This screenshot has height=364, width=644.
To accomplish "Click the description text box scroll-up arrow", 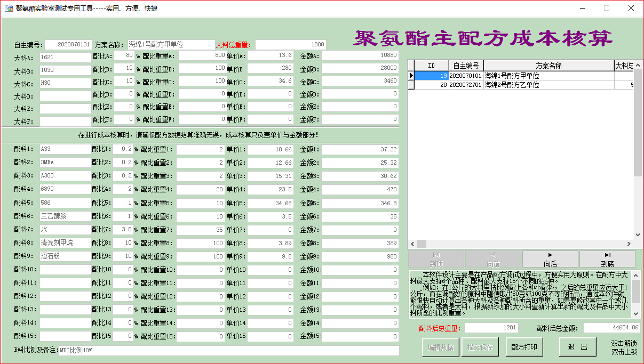I will [636, 275].
